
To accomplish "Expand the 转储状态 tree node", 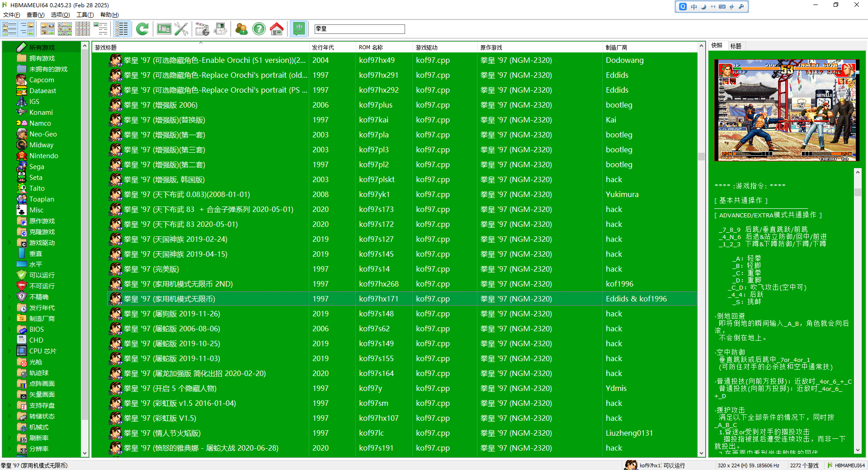I will pos(9,416).
